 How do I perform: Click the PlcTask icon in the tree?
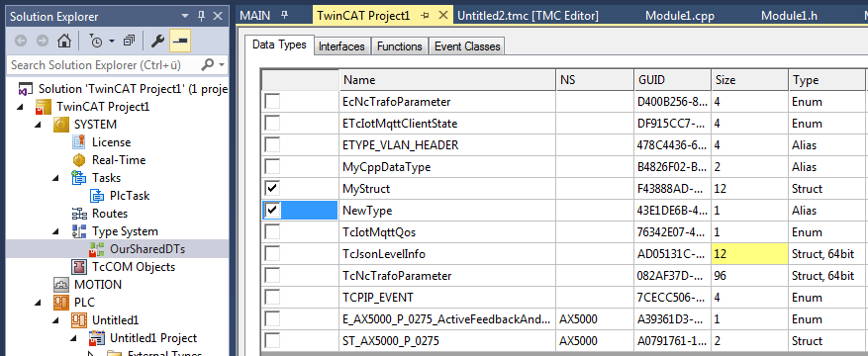[x=97, y=195]
